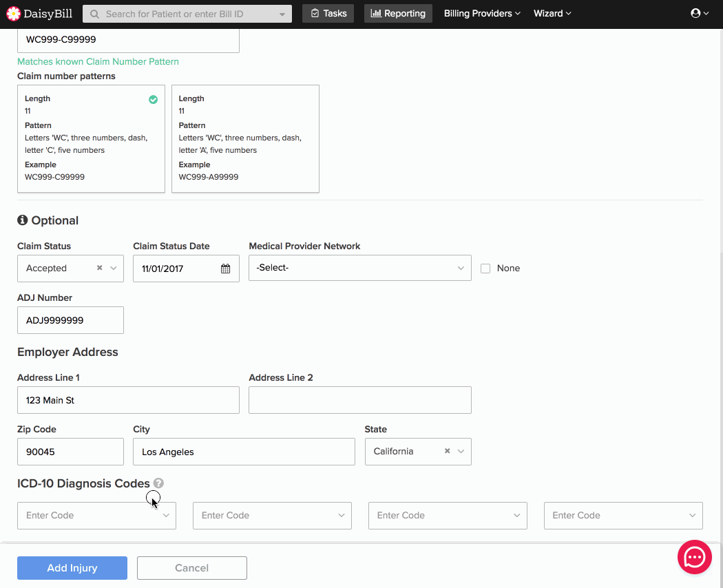This screenshot has height=588, width=723.
Task: Expand the search bar dropdown arrow
Action: click(x=282, y=14)
